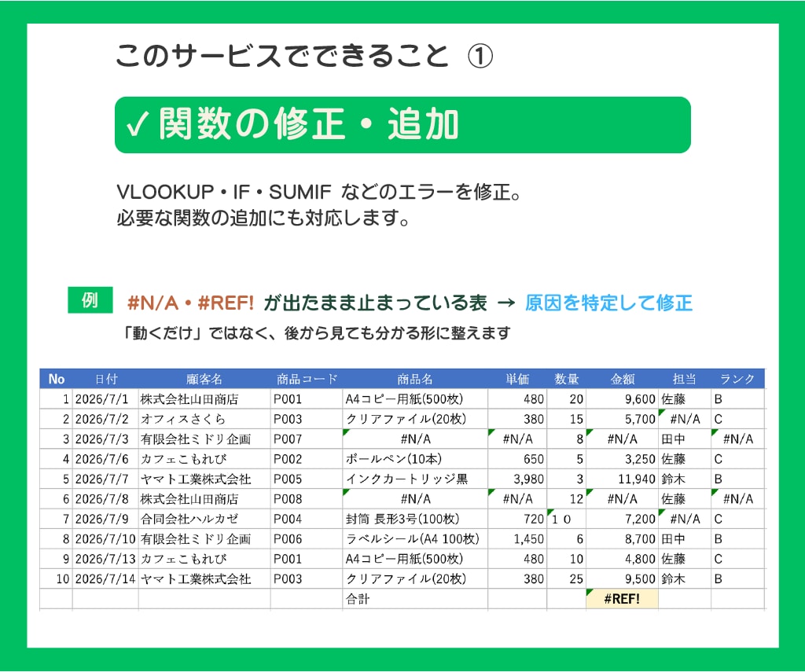
Task: Click the green 関数の修正・追加 banner
Action: click(x=402, y=125)
